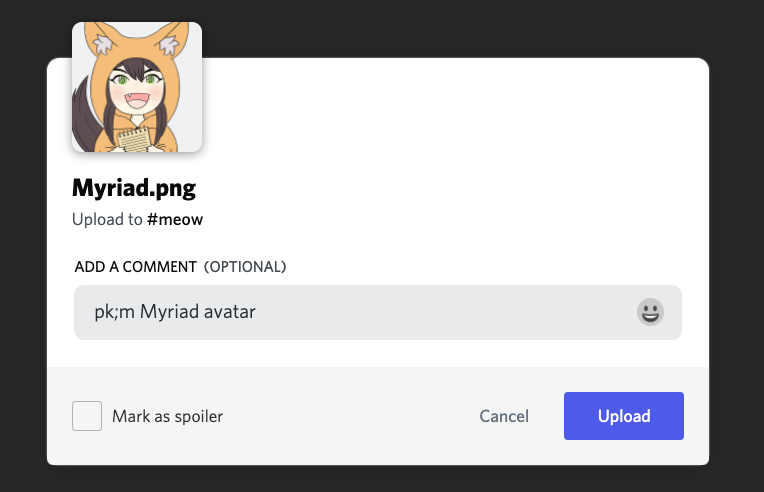Click the Myriad.png file name heading
764x492 pixels.
[134, 188]
